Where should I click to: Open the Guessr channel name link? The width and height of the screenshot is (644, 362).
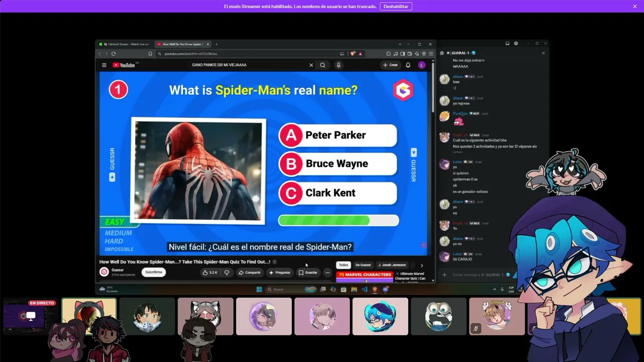point(118,270)
